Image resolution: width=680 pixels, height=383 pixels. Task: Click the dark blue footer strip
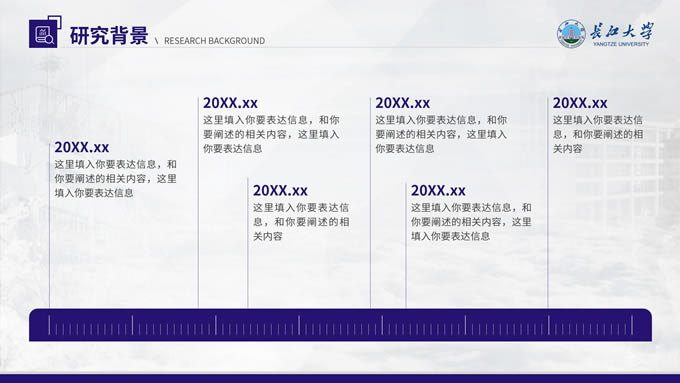(x=340, y=379)
